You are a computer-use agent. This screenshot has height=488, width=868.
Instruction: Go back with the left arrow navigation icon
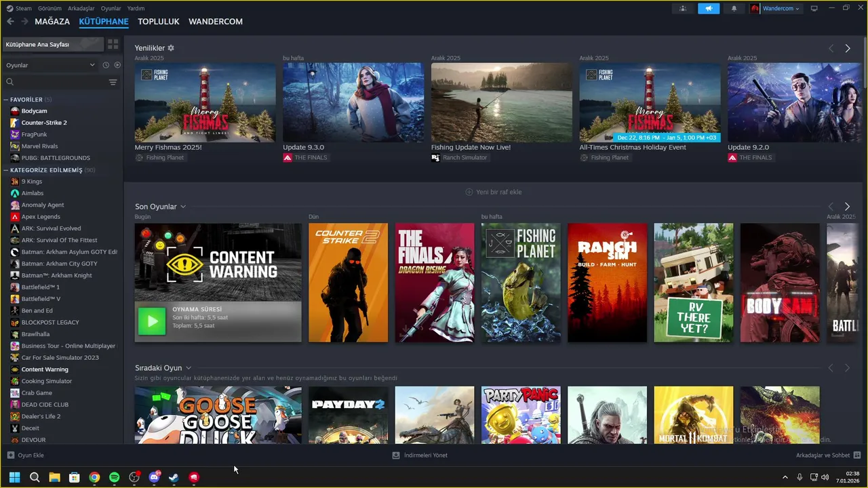(10, 22)
